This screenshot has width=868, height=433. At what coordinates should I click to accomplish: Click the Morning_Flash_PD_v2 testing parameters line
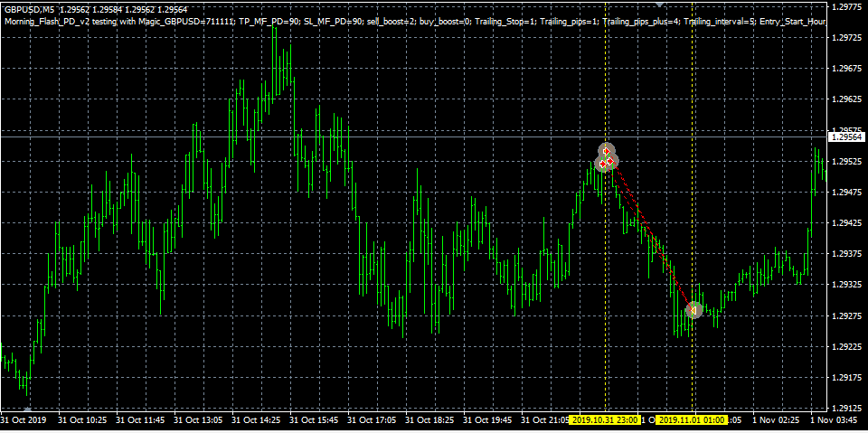tap(415, 22)
